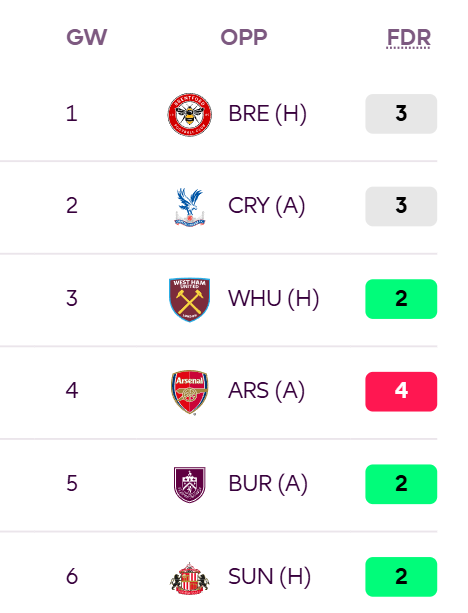The height and width of the screenshot is (613, 468).
Task: Click the Arsenal cannon crest
Action: coord(190,392)
